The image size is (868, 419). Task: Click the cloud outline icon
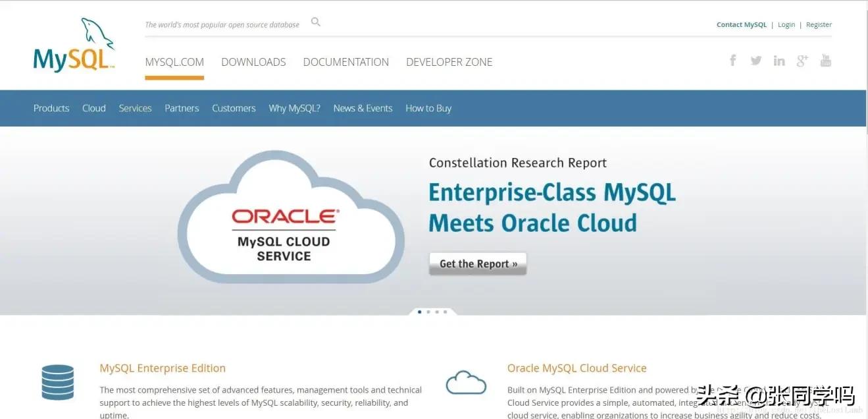click(466, 383)
